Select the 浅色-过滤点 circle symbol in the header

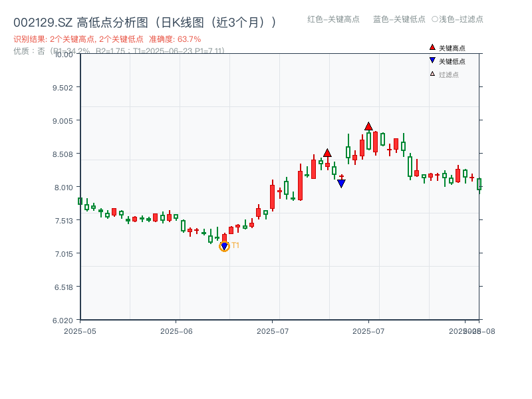click(434, 20)
